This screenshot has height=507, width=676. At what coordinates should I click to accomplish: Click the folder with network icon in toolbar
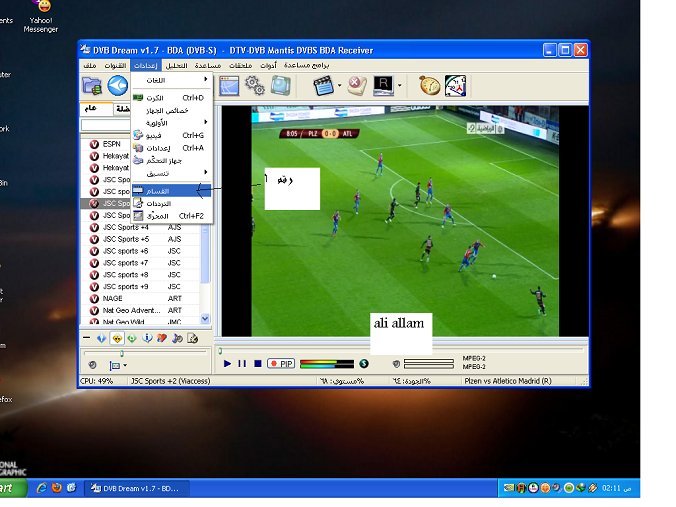[x=92, y=86]
